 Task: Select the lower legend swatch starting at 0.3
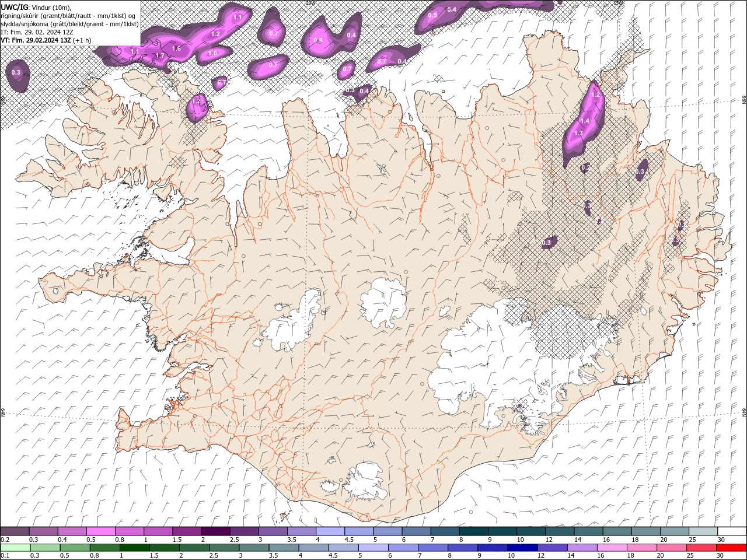click(x=45, y=548)
